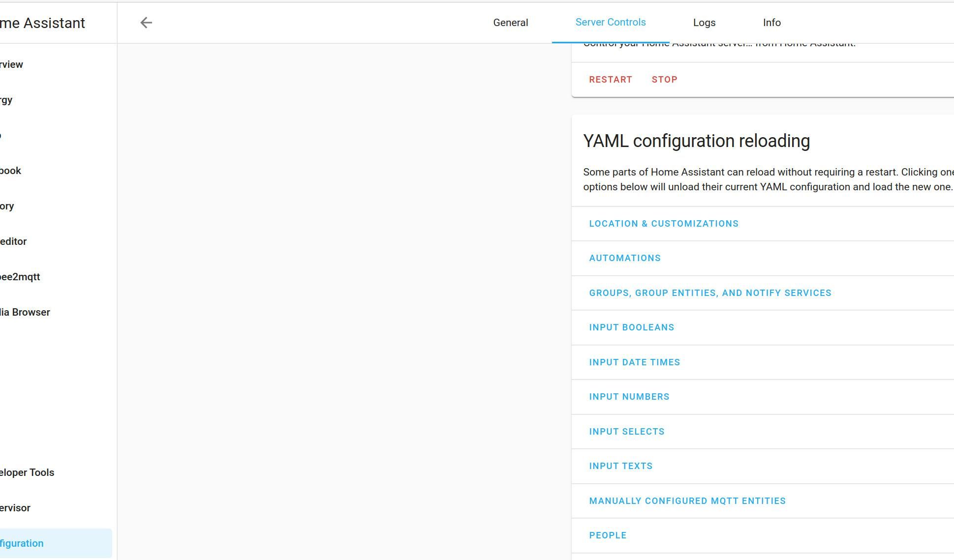
Task: Reload People configuration
Action: coord(608,535)
